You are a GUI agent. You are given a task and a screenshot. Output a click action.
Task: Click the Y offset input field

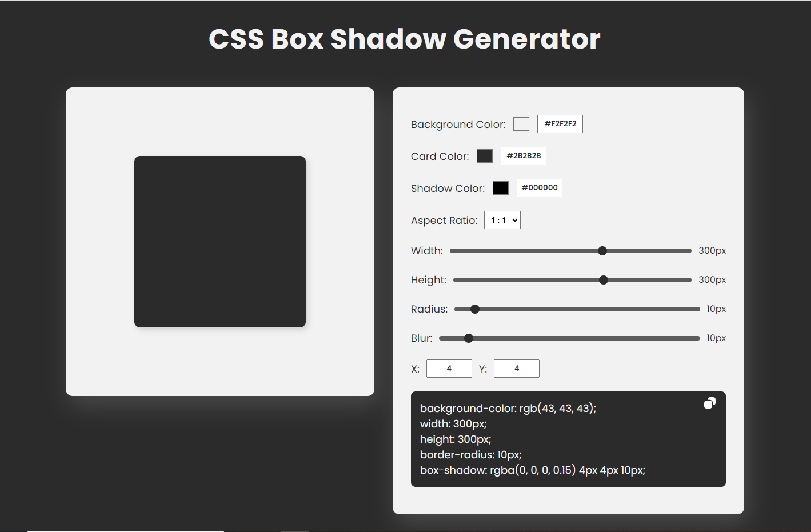click(517, 368)
